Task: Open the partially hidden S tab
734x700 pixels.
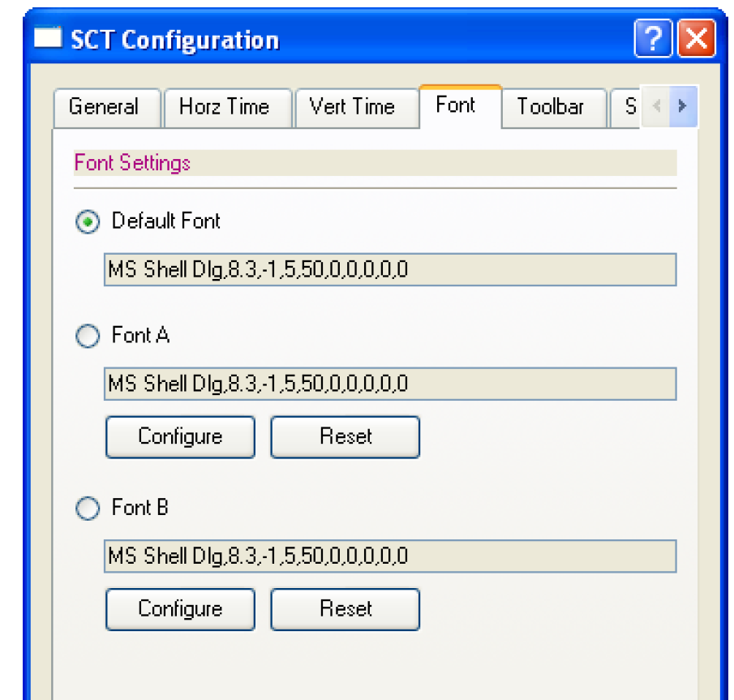Action: (x=625, y=107)
